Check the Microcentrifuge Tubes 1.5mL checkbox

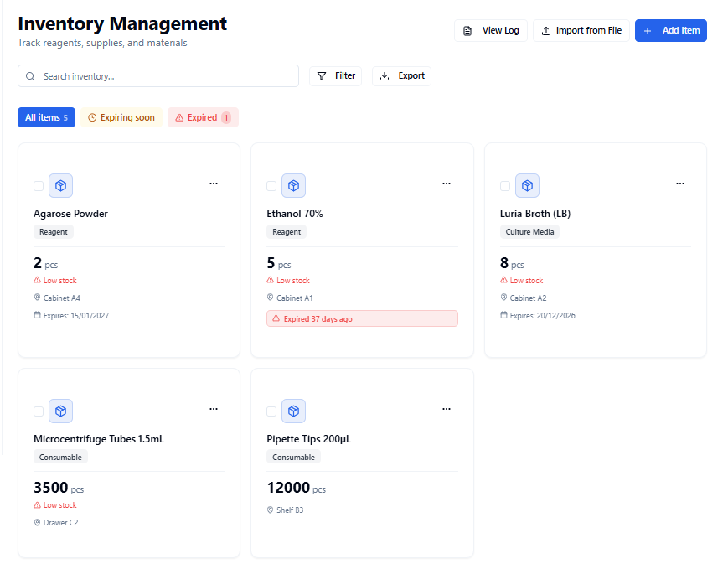39,411
